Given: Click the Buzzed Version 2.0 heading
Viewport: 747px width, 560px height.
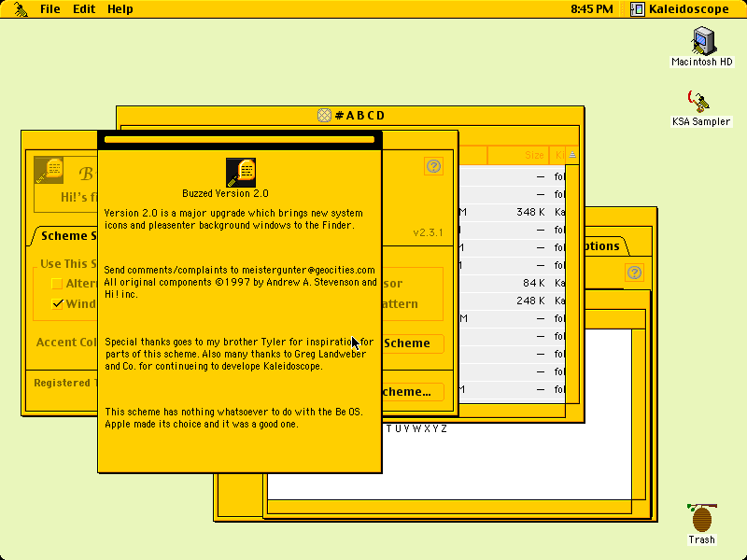Looking at the screenshot, I should tap(225, 193).
